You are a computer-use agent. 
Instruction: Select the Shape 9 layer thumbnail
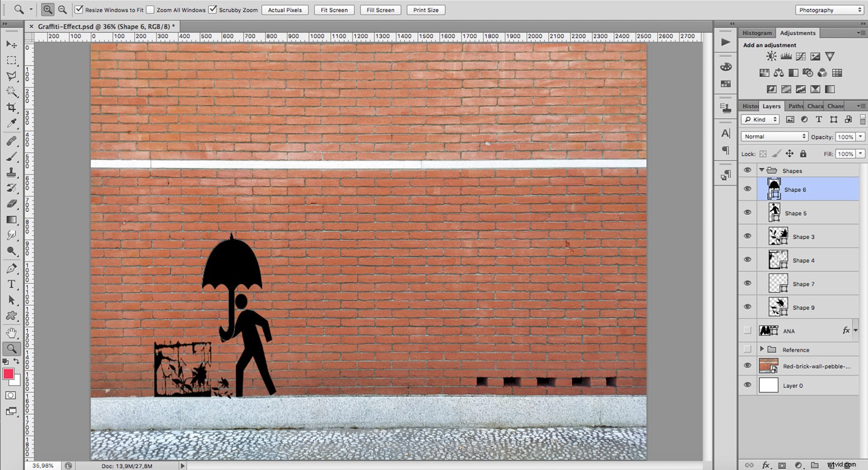[778, 307]
